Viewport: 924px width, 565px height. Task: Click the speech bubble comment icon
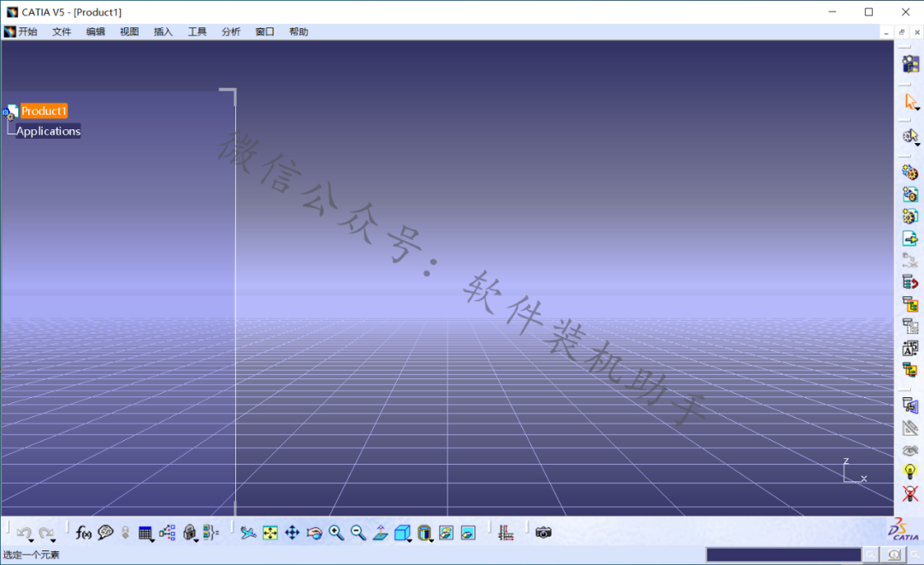point(105,532)
